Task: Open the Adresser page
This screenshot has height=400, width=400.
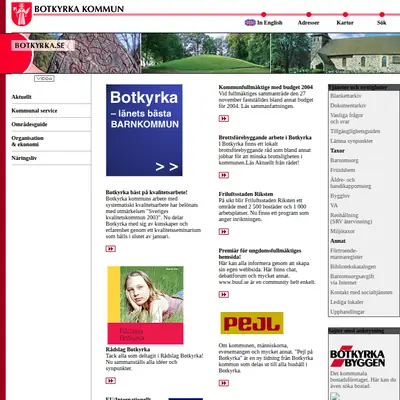Action: coord(308,23)
